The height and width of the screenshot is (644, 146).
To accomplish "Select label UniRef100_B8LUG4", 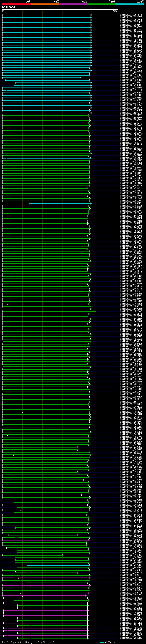I will 131,369.
